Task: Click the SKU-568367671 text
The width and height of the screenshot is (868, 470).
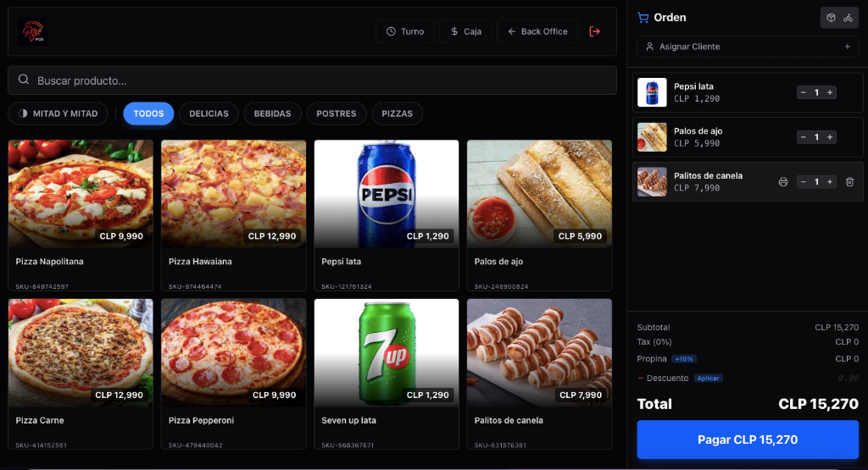Action: pos(348,445)
